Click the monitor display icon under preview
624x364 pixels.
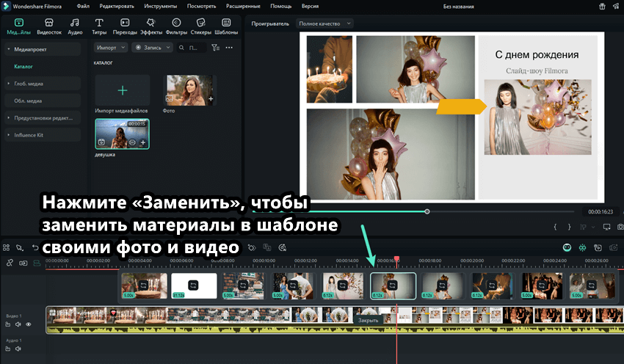tap(606, 227)
